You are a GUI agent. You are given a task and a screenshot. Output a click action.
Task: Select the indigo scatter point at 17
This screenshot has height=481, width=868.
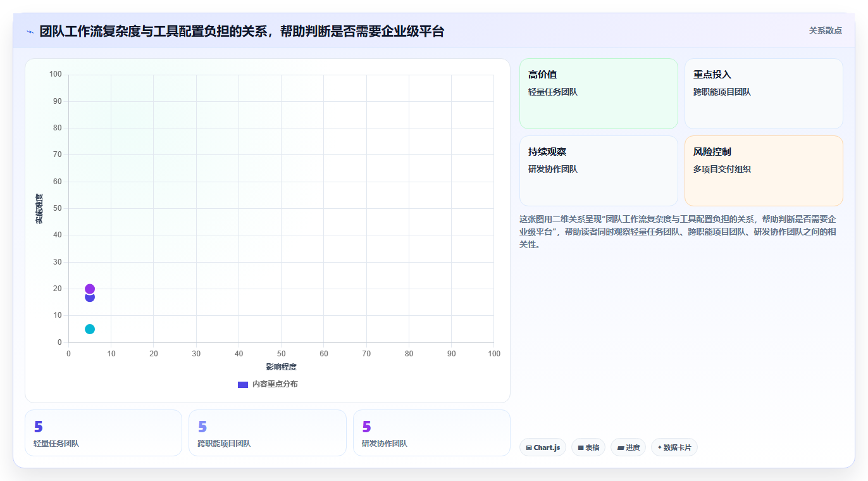click(x=90, y=297)
